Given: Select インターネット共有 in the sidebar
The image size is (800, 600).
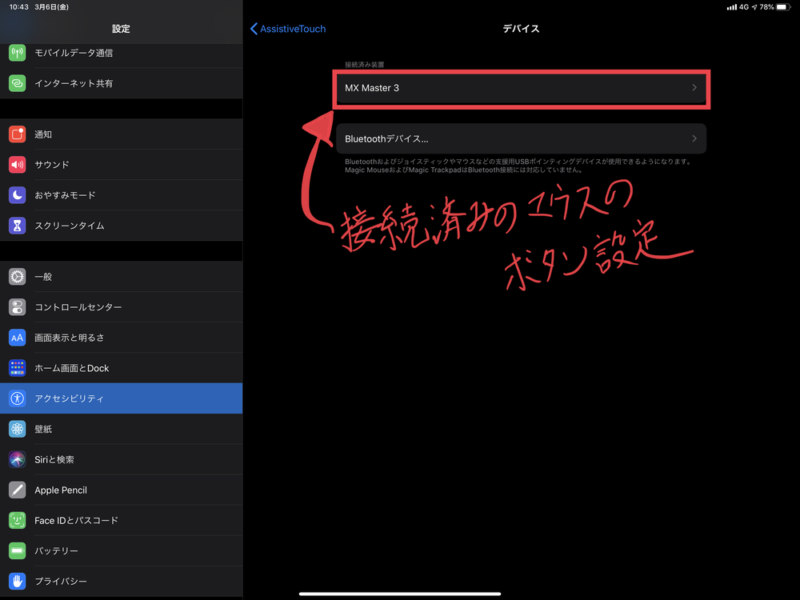Looking at the screenshot, I should [x=121, y=83].
